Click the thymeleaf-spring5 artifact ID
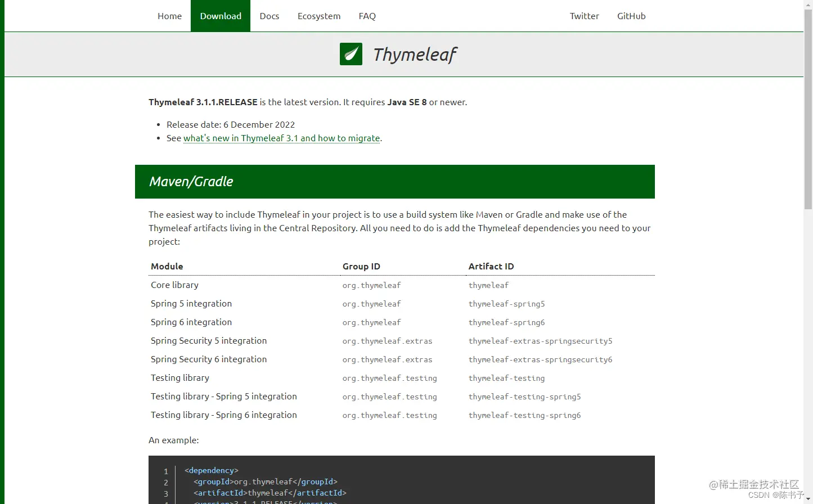813x504 pixels. 506,304
